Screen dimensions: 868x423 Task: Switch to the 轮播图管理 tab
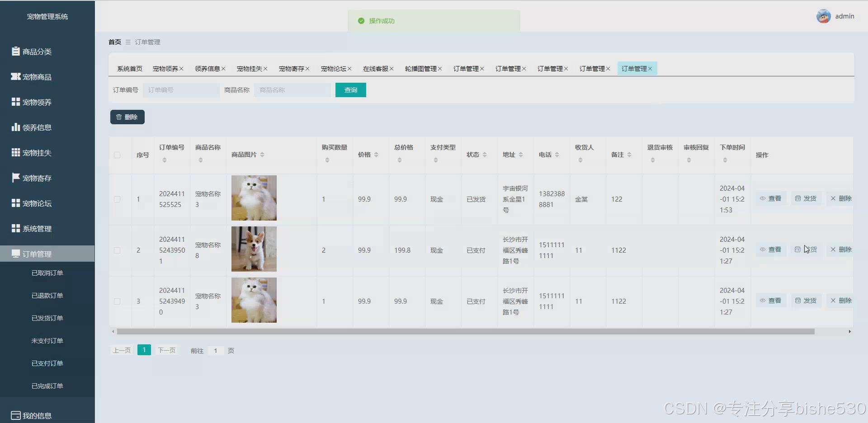tap(420, 69)
